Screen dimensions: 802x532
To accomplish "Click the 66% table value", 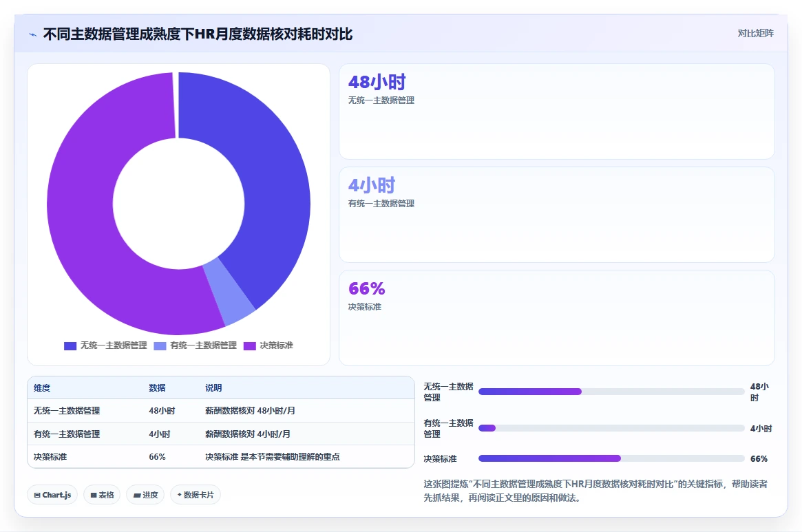I will [157, 457].
